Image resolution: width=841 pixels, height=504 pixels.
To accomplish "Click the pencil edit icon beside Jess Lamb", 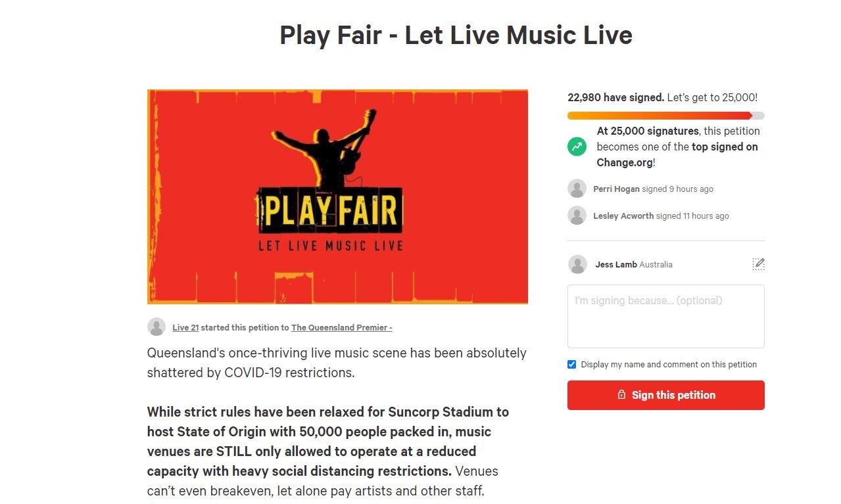I will (757, 263).
